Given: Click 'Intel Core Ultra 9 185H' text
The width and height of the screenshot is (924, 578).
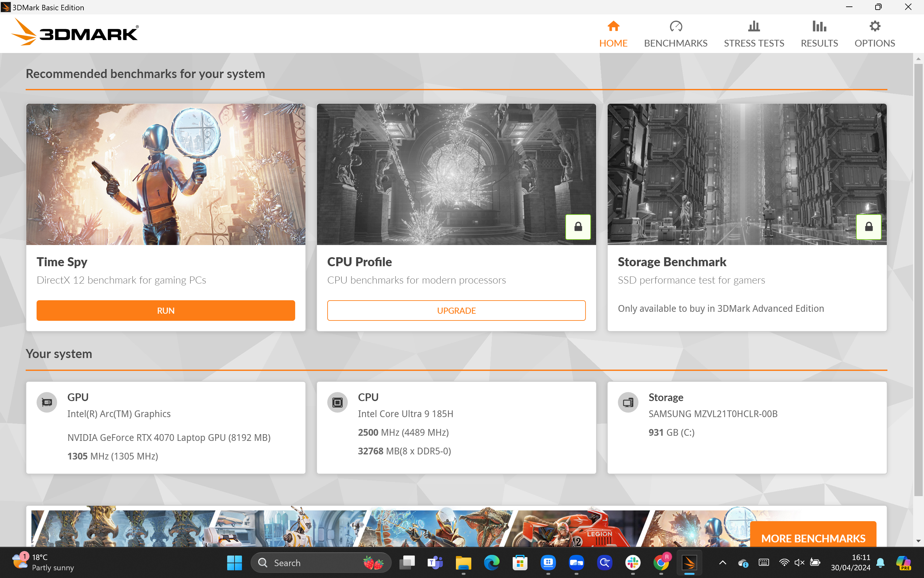Looking at the screenshot, I should 406,414.
